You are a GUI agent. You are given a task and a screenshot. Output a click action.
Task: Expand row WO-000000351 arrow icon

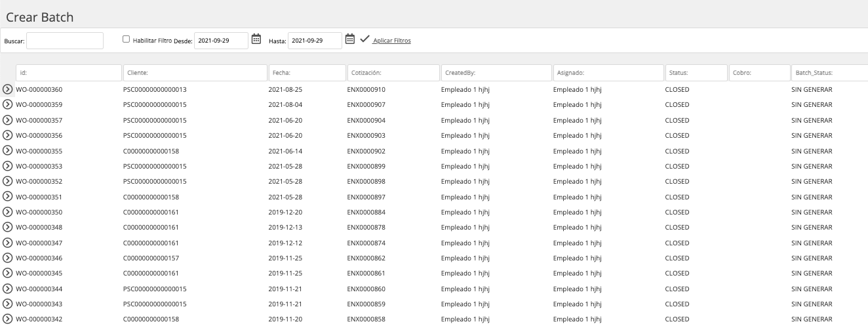click(x=8, y=197)
